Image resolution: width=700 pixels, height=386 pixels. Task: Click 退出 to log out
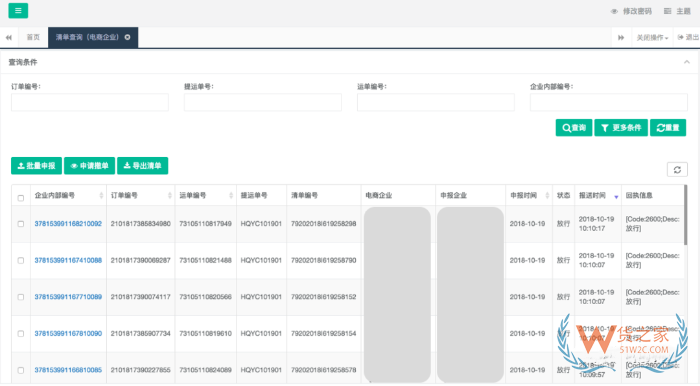click(x=688, y=37)
